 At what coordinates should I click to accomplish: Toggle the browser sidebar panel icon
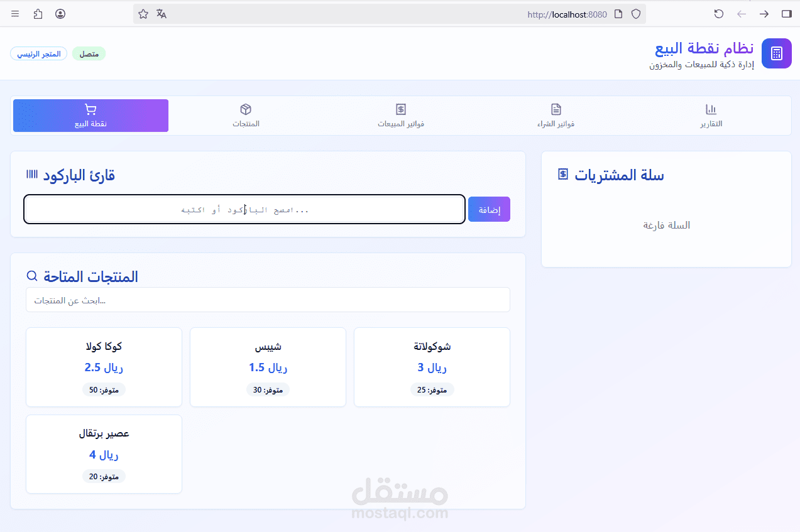point(786,14)
